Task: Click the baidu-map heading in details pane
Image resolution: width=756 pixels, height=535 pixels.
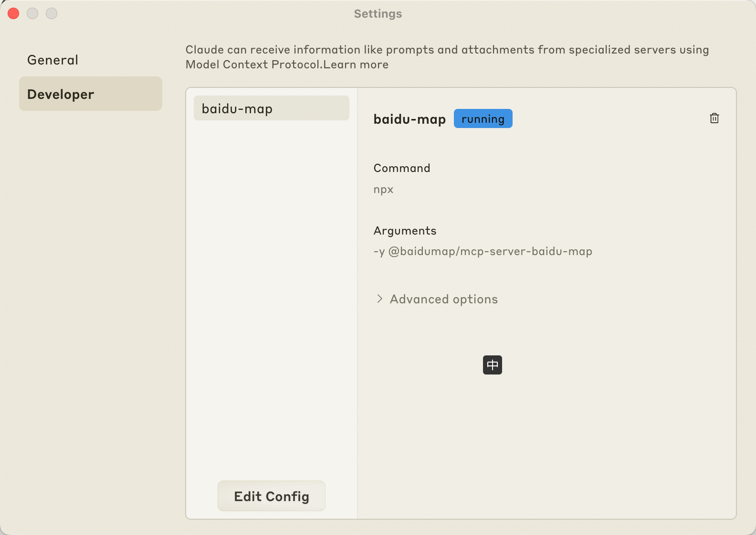Action: click(409, 119)
